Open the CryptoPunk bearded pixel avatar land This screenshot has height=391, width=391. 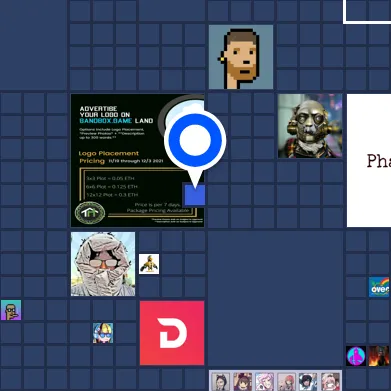coord(241,57)
